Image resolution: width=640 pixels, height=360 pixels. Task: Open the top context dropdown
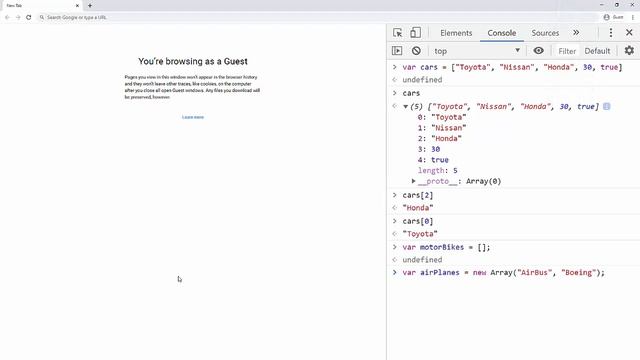477,51
